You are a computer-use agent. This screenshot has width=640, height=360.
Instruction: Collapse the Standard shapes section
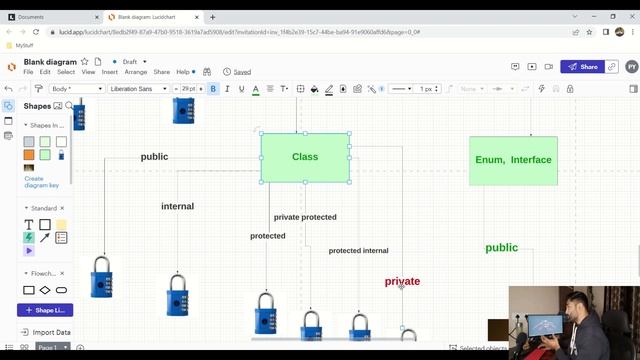26,208
